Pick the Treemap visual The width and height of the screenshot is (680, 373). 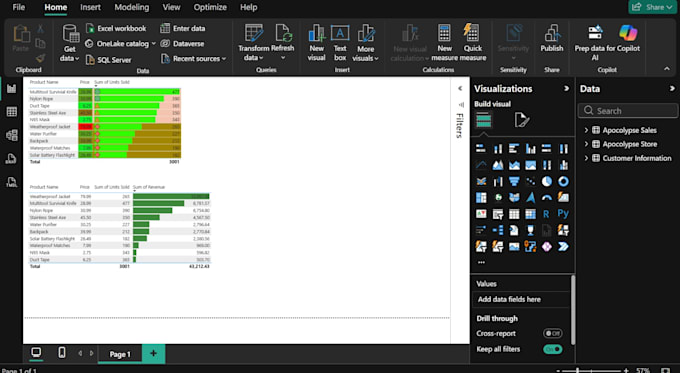point(481,198)
